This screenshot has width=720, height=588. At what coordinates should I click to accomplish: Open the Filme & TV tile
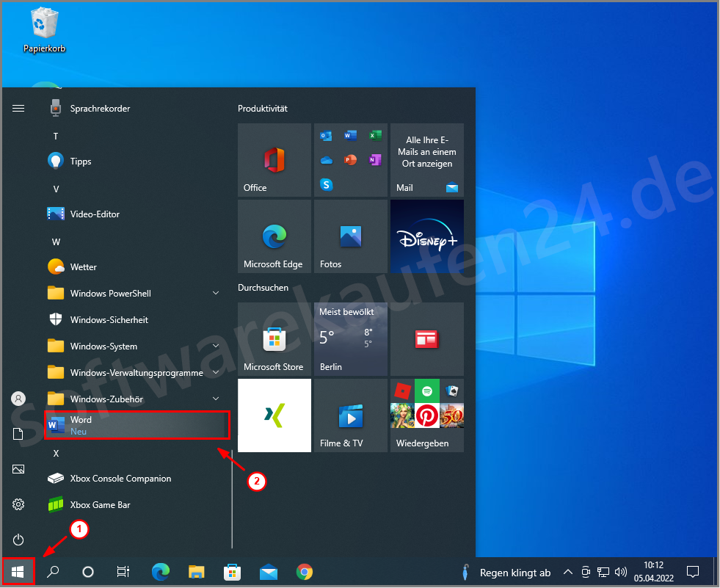pyautogui.click(x=350, y=415)
